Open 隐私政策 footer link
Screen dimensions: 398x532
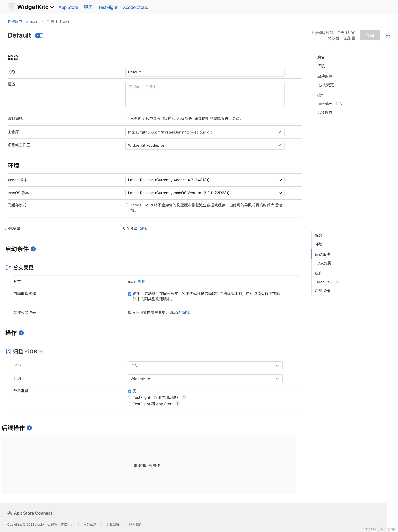point(113,525)
